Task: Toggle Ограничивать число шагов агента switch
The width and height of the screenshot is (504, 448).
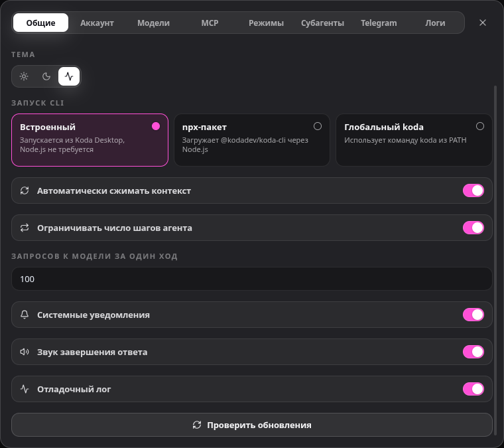Action: [x=473, y=228]
